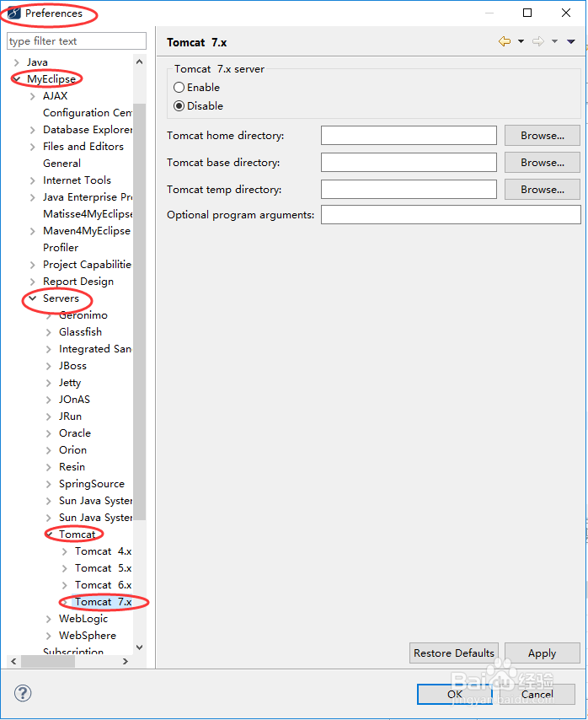Image resolution: width=588 pixels, height=720 pixels.
Task: Browse for the Tomcat temp directory
Action: [543, 189]
